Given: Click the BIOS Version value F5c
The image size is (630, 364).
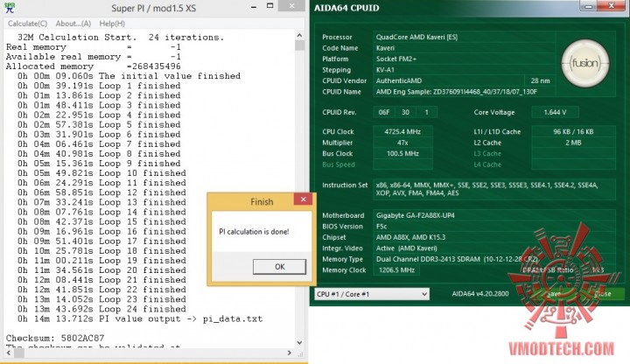Looking at the screenshot, I should click(x=381, y=227).
